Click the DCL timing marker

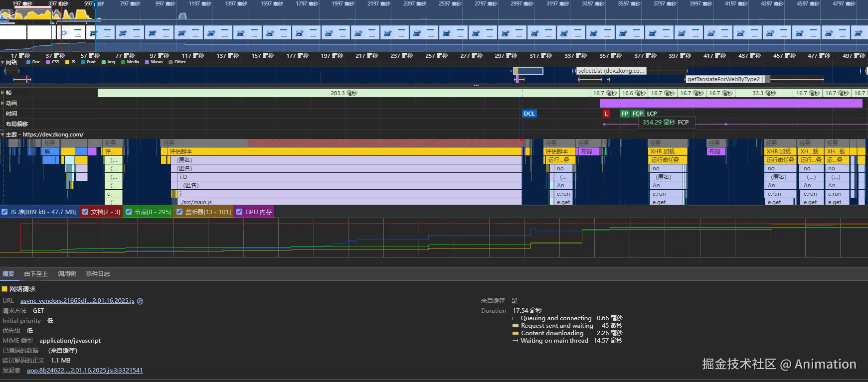(529, 114)
